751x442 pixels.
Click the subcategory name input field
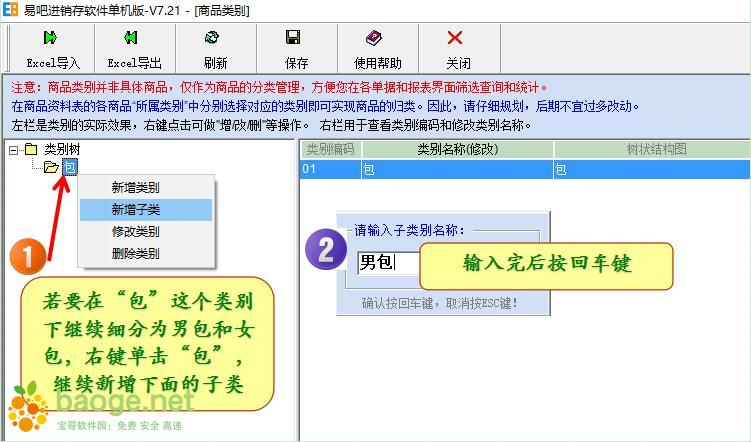[388, 263]
